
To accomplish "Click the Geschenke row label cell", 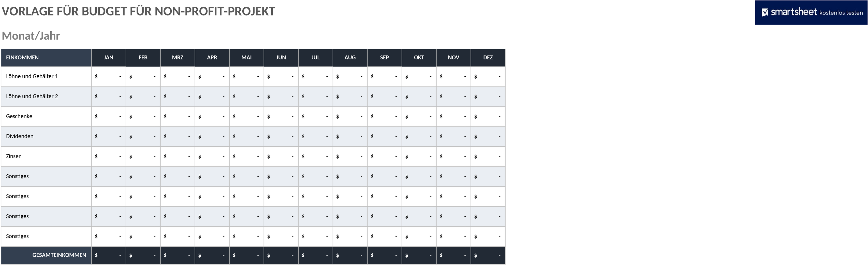I will (46, 116).
